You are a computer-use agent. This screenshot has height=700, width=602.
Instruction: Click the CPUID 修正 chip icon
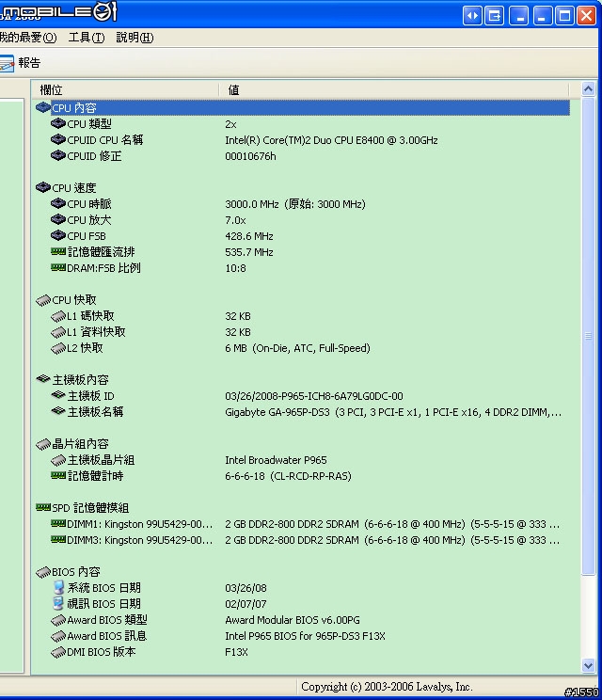(58, 156)
